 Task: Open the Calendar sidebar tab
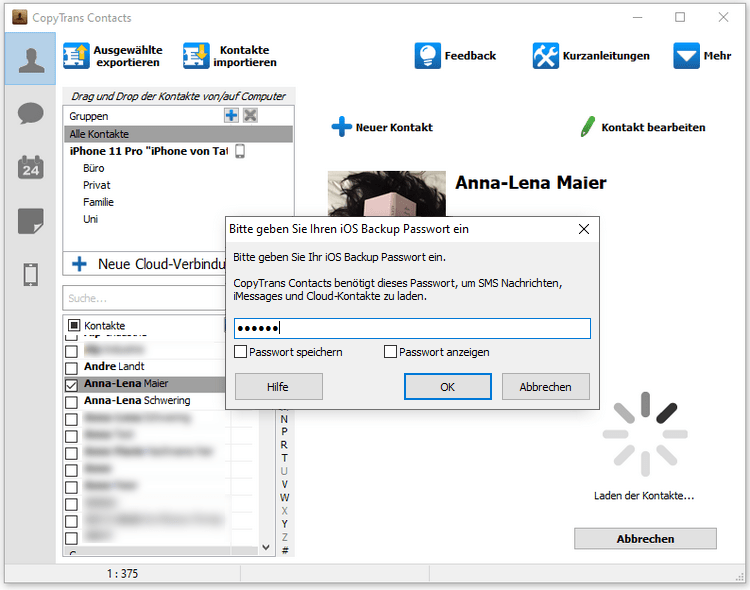coord(31,167)
